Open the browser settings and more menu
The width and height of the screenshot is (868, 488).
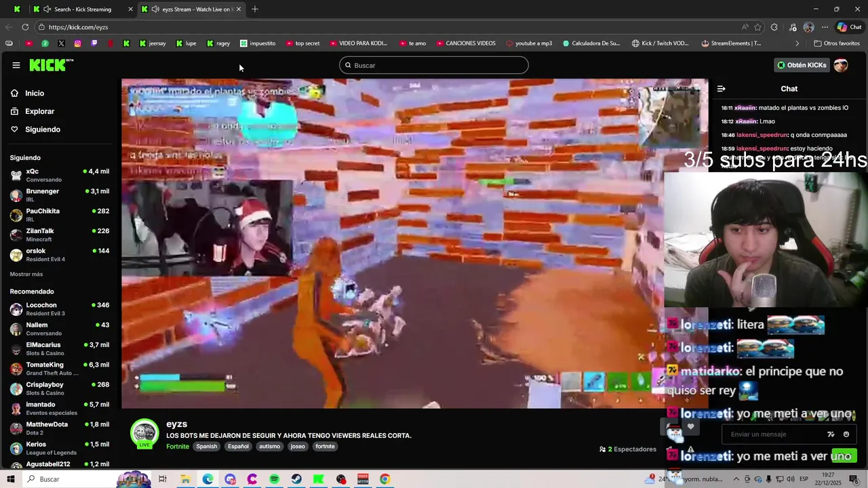[x=825, y=27]
